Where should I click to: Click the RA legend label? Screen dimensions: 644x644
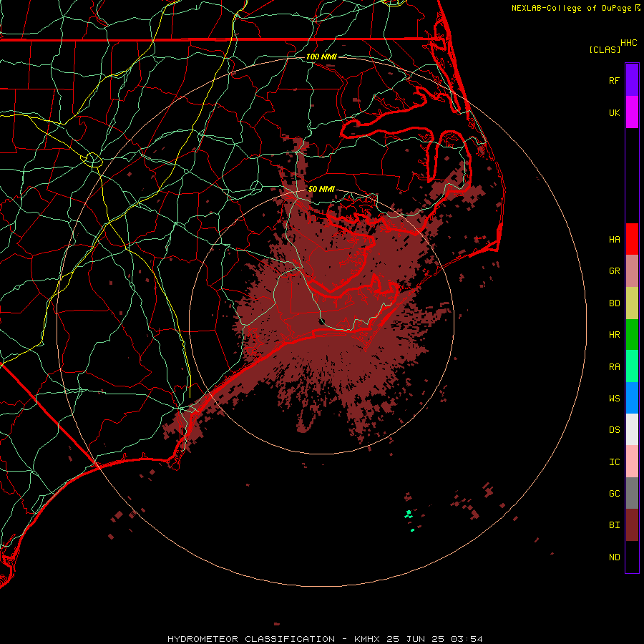tap(614, 367)
